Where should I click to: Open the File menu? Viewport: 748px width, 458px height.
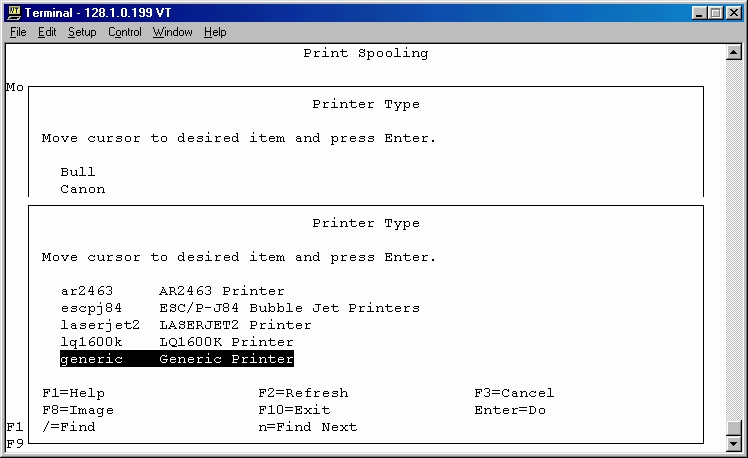point(18,32)
